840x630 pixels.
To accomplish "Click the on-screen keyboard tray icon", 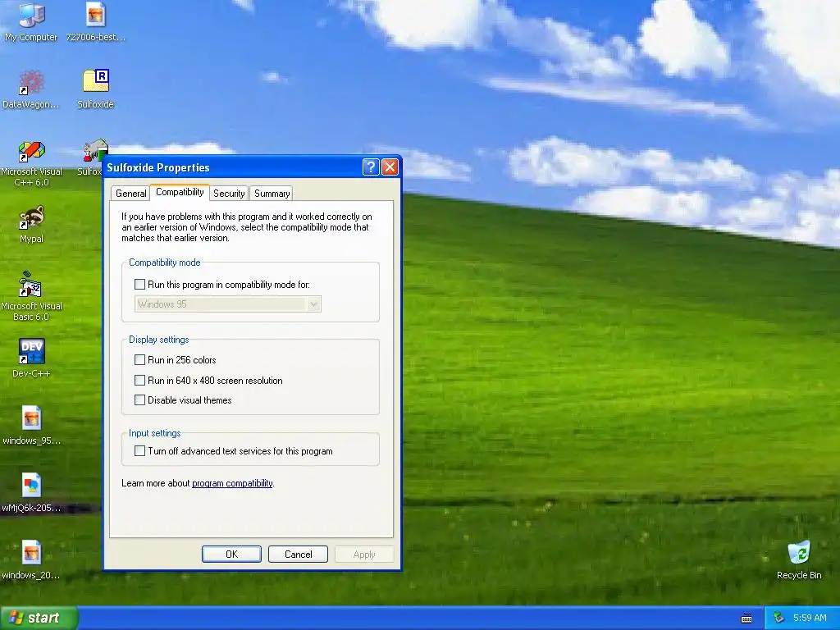I will click(x=746, y=619).
